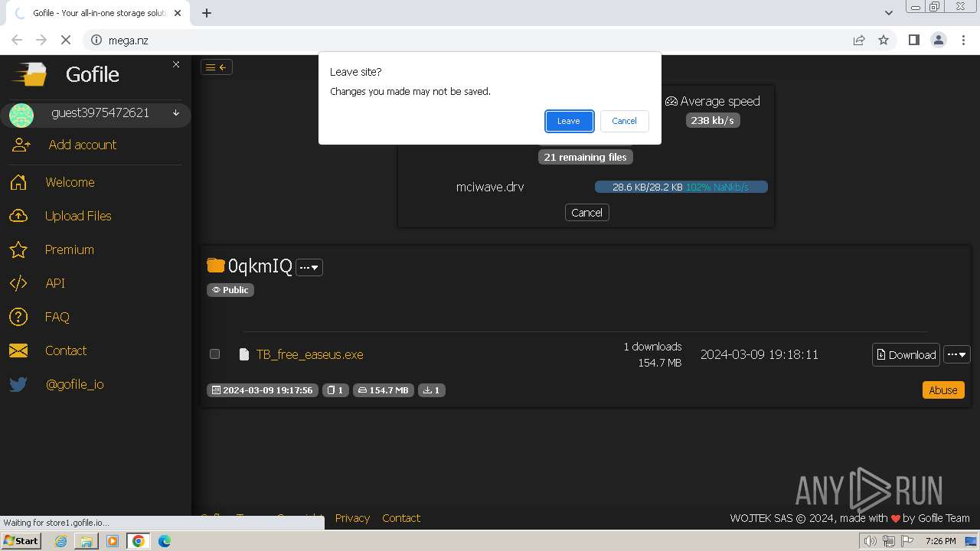The height and width of the screenshot is (551, 980).
Task: Expand guest3975472621 account dropdown
Action: coord(176,113)
